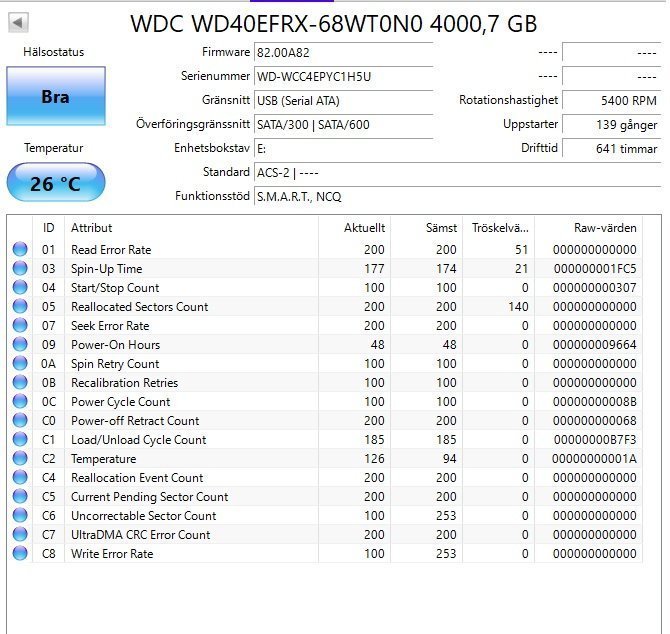Viewport: 670px width, 634px height.
Task: Click the status icon for Spin Retry Count
Action: 20,363
